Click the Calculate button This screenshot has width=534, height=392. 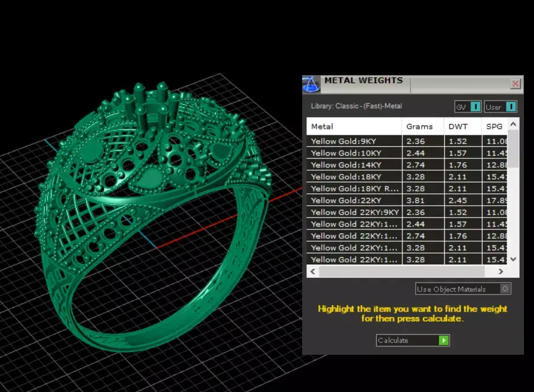tap(413, 340)
